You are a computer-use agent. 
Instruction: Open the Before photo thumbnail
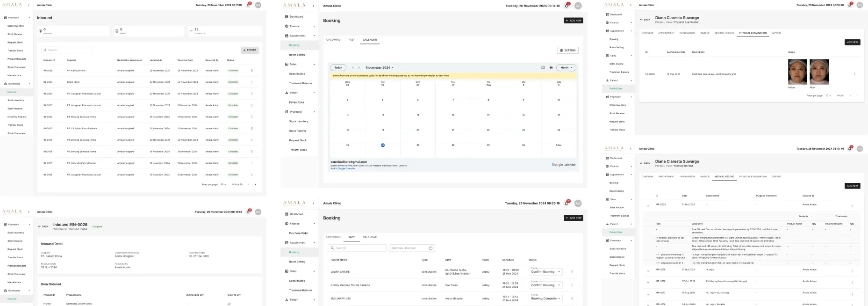[797, 72]
